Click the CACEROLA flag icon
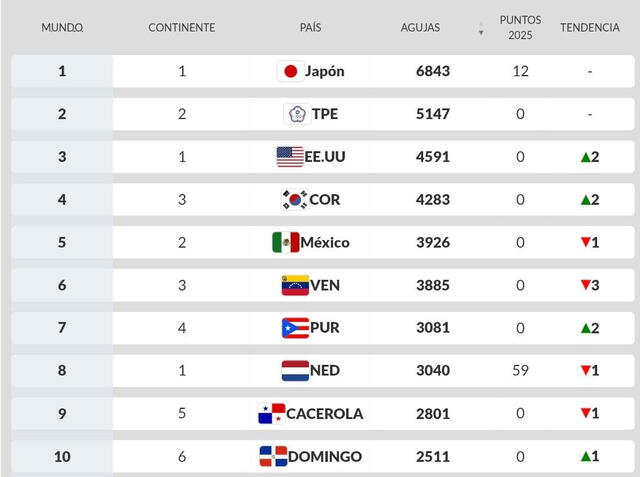This screenshot has height=477, width=640. (271, 414)
